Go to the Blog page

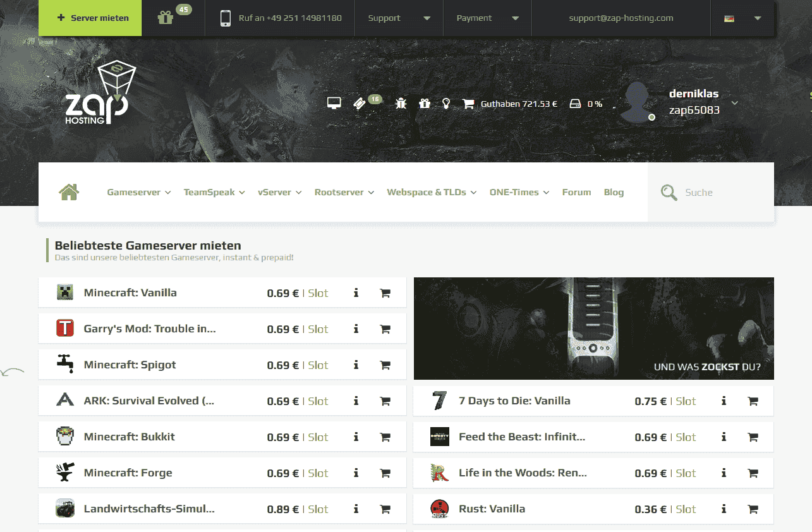[x=614, y=192]
